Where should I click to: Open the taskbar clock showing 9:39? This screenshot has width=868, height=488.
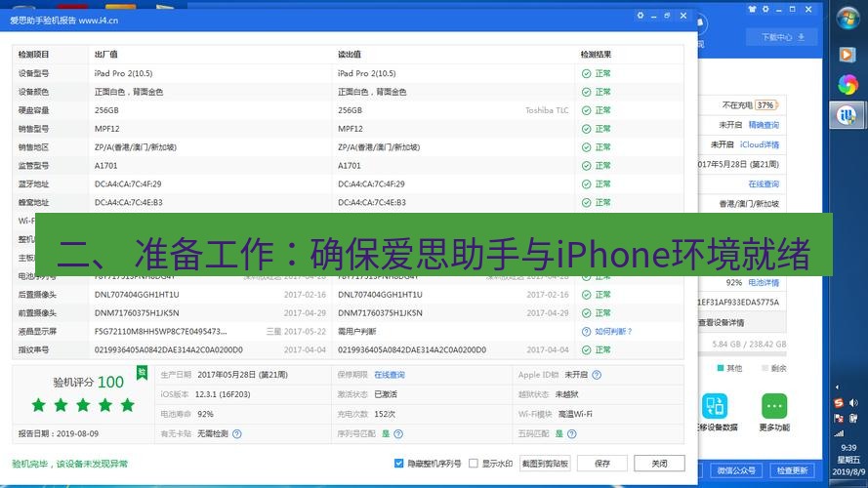click(848, 460)
